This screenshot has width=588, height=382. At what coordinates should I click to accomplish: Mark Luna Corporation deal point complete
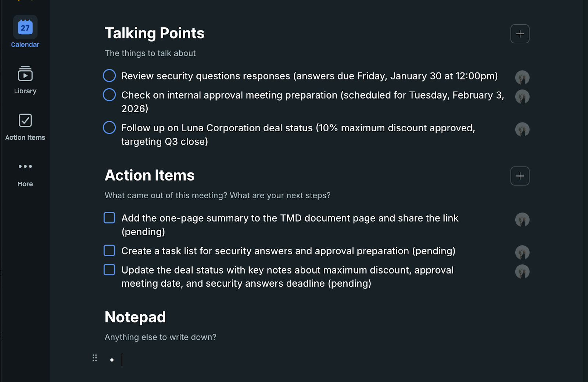(x=109, y=128)
